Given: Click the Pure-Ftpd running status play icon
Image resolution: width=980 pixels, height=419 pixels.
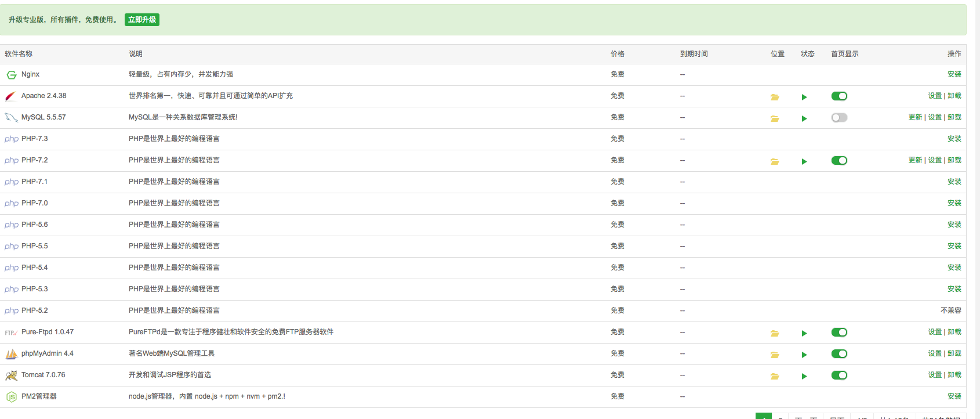Looking at the screenshot, I should 804,333.
